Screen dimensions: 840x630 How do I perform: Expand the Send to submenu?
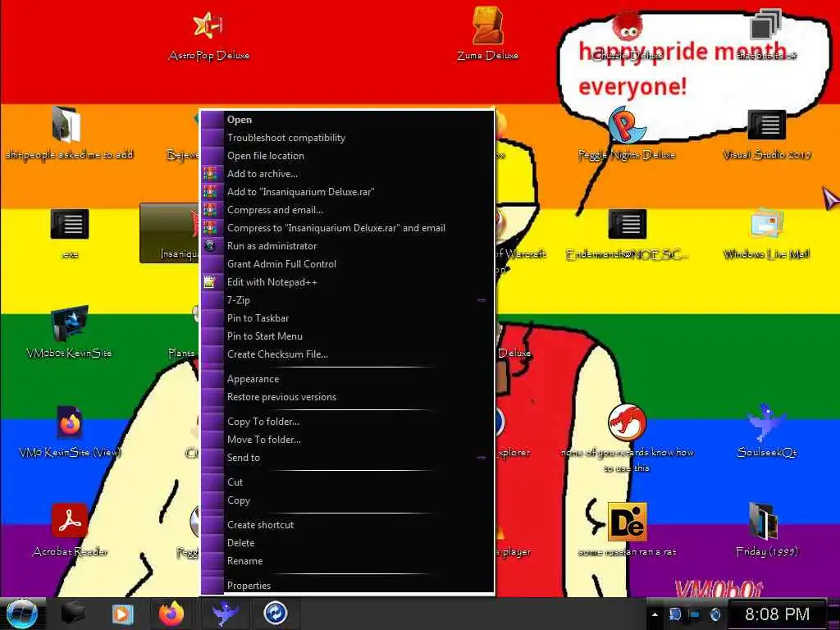click(x=347, y=458)
